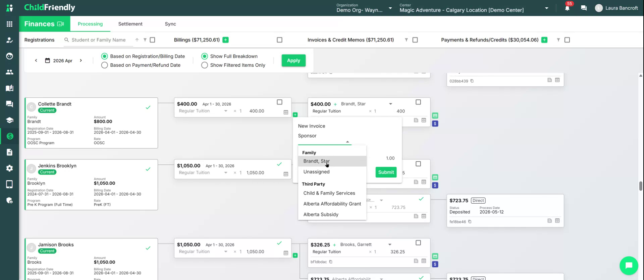Open the 2026 Apr month picker
Image resolution: width=644 pixels, height=280 pixels.
coord(59,61)
